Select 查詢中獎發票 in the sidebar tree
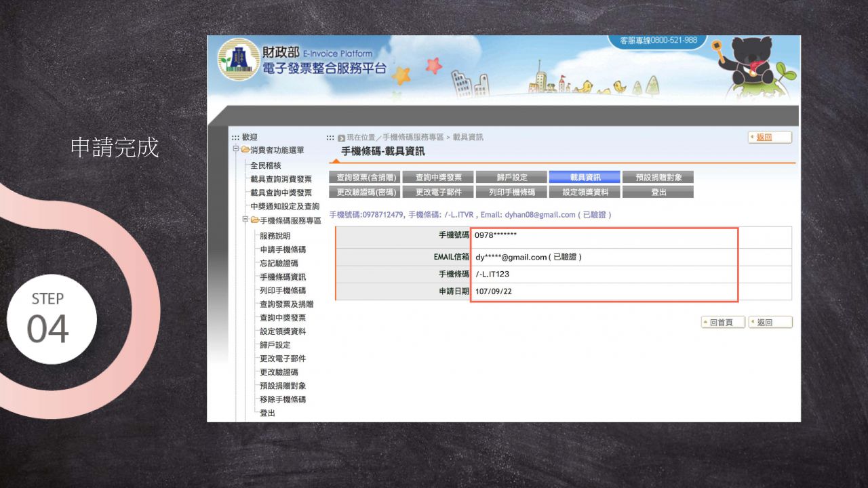The image size is (868, 488). click(282, 318)
